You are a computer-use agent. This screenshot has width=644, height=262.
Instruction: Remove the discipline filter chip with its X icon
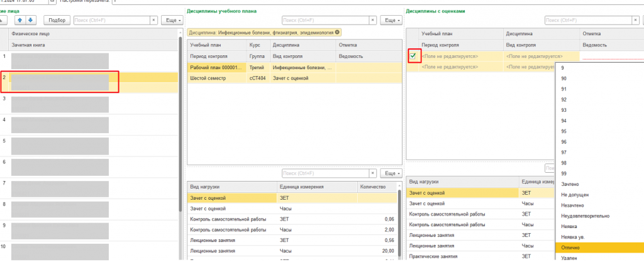337,32
